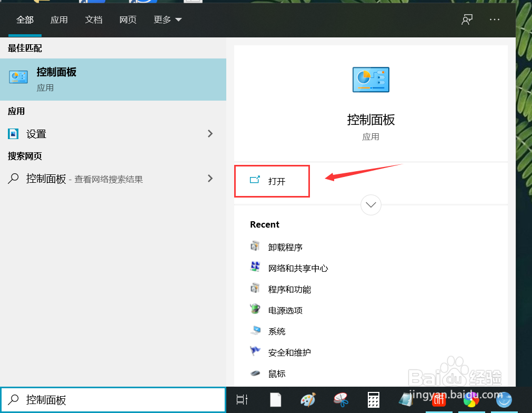Expand 控制面板 details using down chevron
The height and width of the screenshot is (413, 532).
370,205
